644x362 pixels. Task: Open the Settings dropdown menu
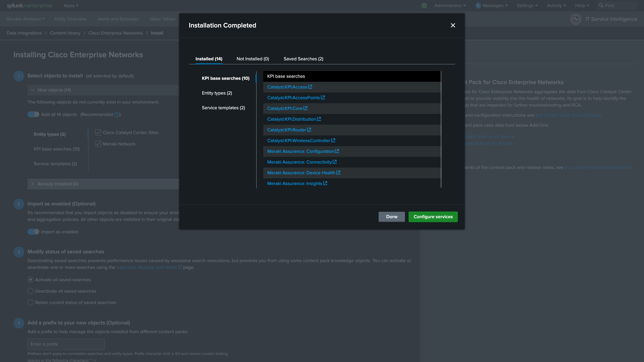point(527,6)
